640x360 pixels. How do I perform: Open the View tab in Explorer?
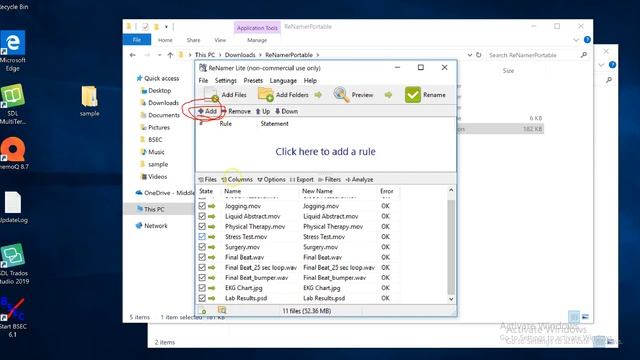pos(220,40)
